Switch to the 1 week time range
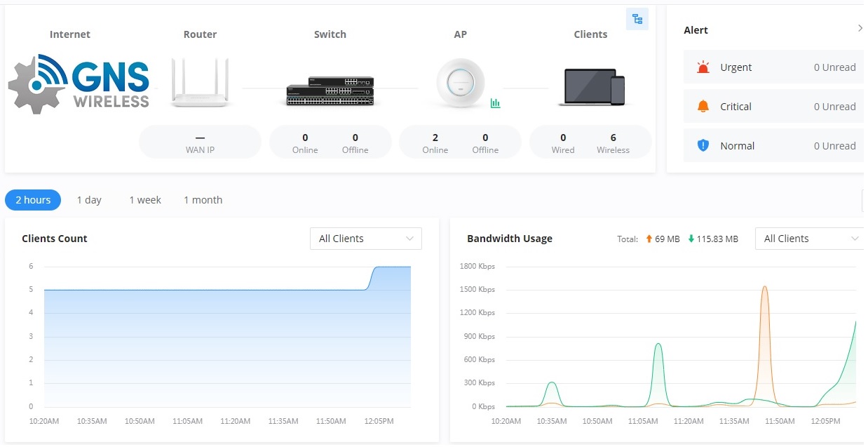The width and height of the screenshot is (868, 447). [x=145, y=200]
